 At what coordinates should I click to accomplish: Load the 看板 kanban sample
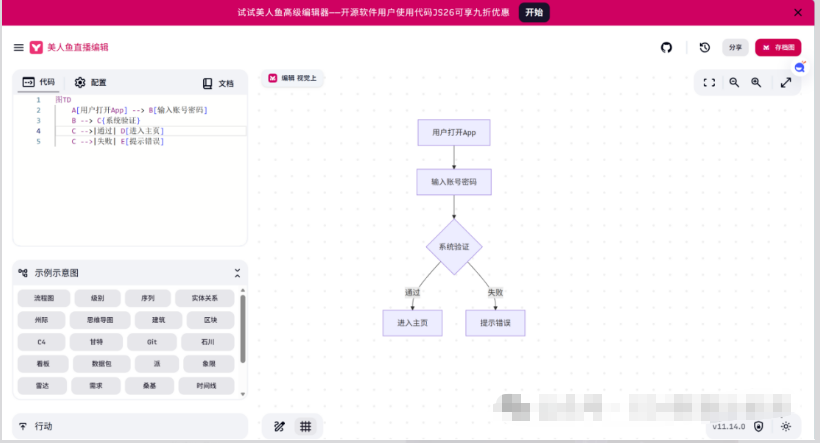tap(43, 364)
